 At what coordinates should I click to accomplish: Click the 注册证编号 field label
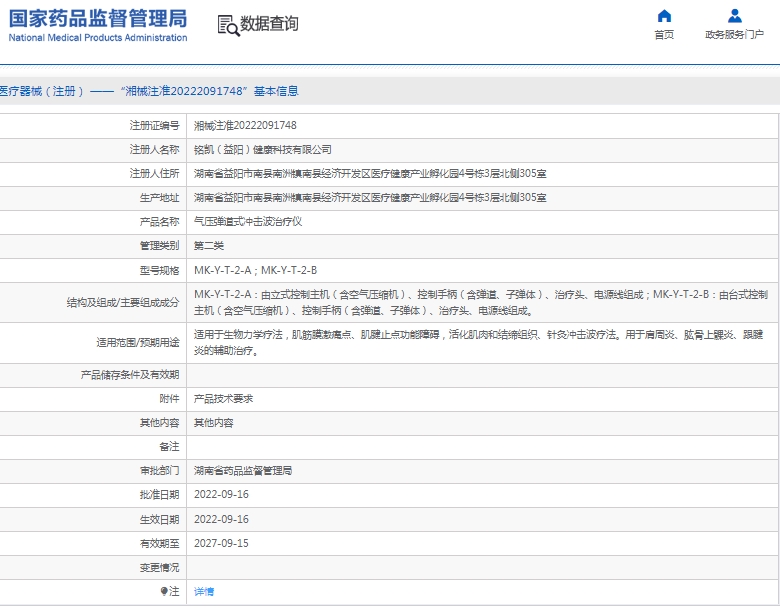154,125
